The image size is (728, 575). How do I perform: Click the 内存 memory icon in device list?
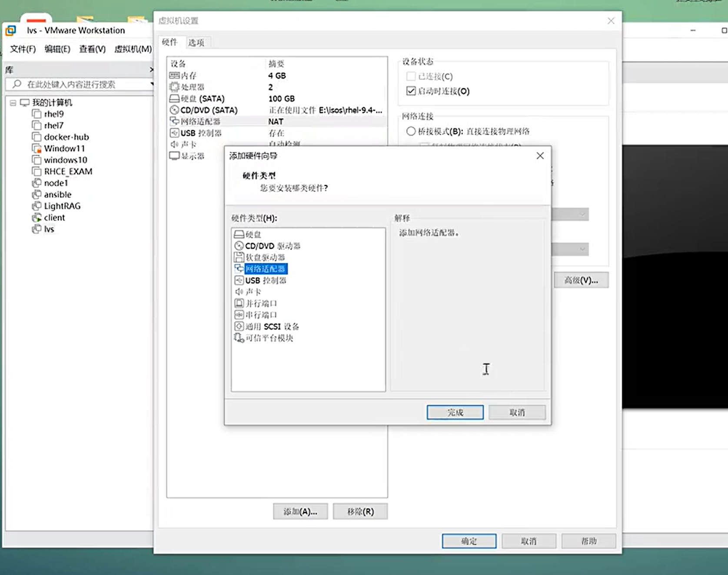coord(174,76)
